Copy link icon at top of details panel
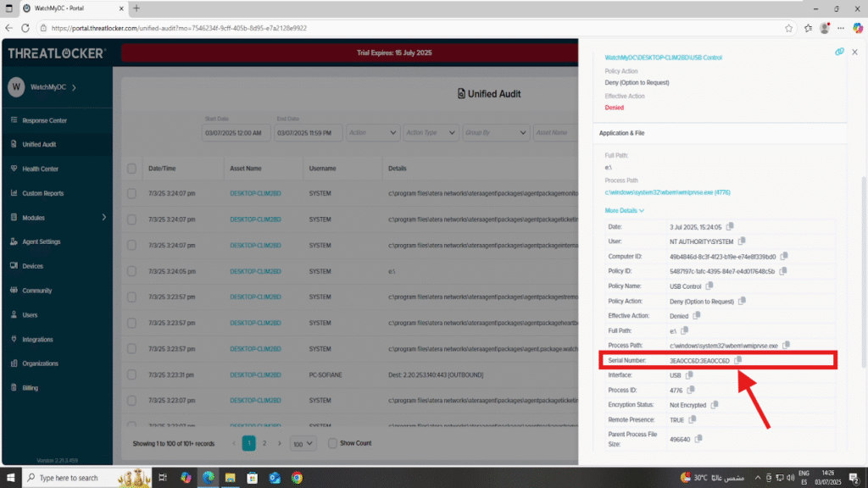The width and height of the screenshot is (868, 488). (839, 52)
